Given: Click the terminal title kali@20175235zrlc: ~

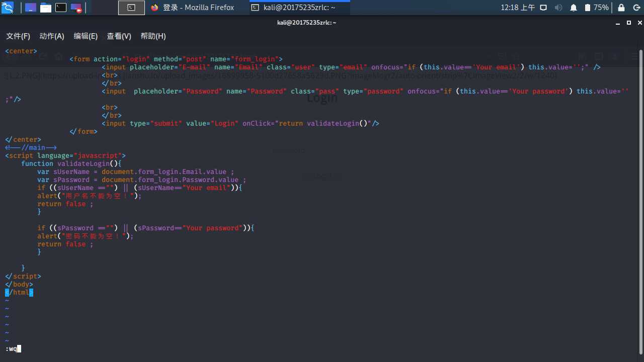Looking at the screenshot, I should pyautogui.click(x=306, y=23).
